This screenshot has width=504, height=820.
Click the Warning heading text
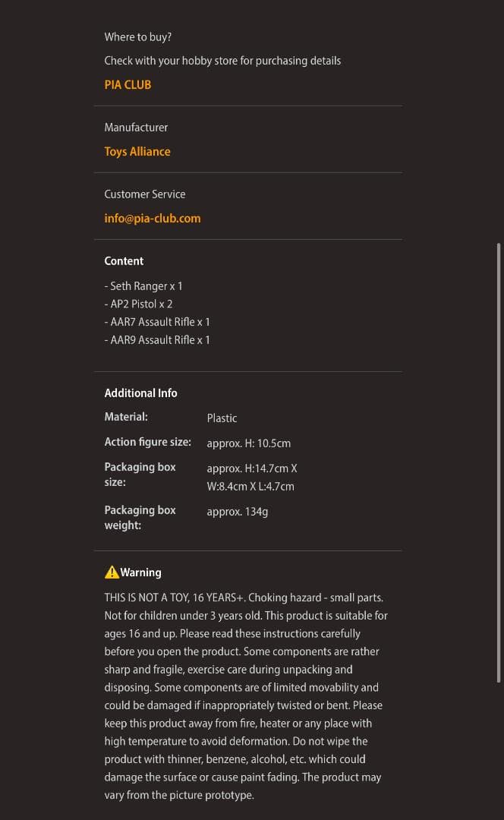click(x=141, y=572)
